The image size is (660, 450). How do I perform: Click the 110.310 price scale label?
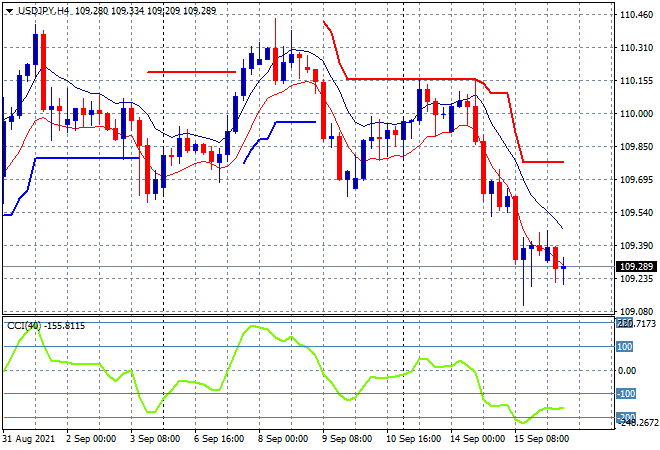pyautogui.click(x=636, y=48)
